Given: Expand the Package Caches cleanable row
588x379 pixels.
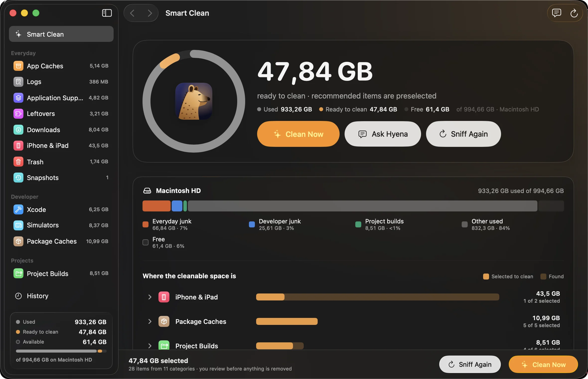Looking at the screenshot, I should click(x=150, y=321).
